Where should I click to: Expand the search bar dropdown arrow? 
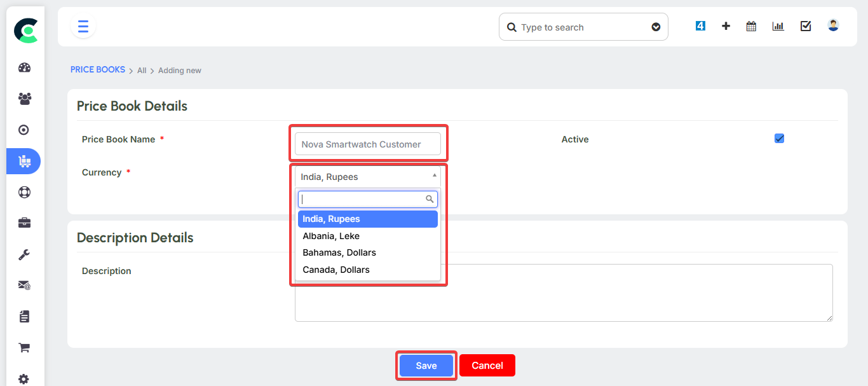click(656, 27)
